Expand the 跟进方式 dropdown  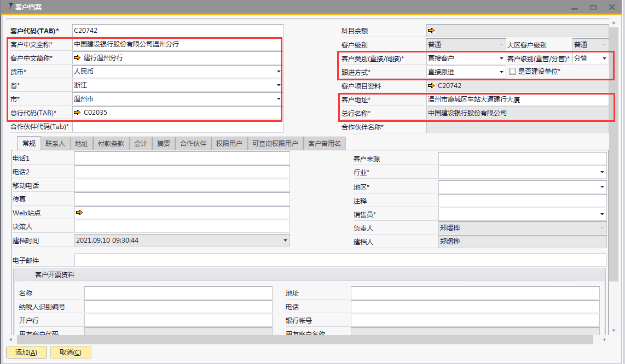501,72
